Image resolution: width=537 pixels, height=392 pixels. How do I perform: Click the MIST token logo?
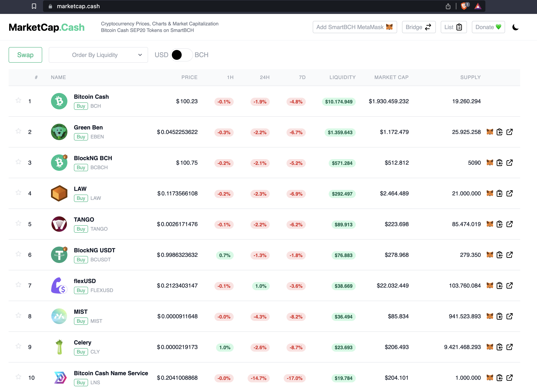[x=59, y=316]
